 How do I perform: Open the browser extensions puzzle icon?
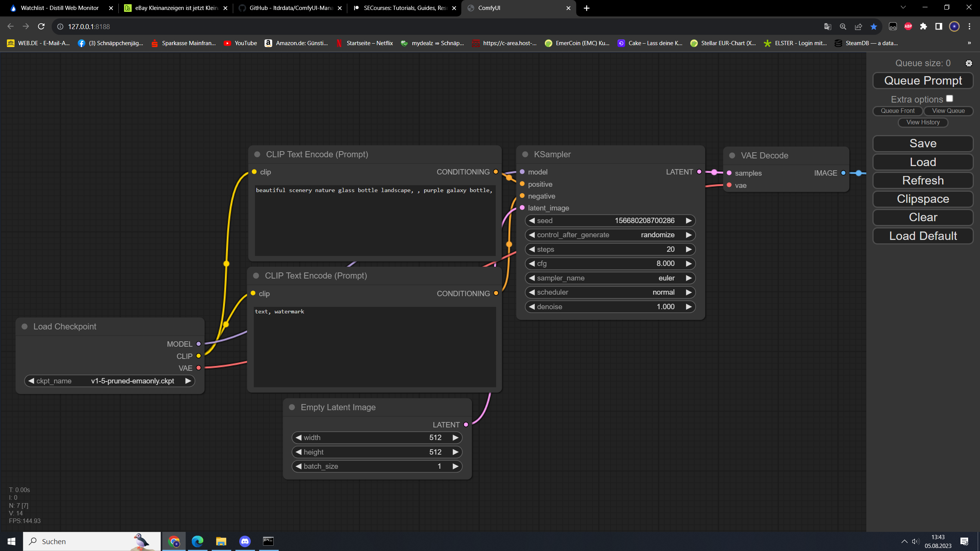(923, 26)
